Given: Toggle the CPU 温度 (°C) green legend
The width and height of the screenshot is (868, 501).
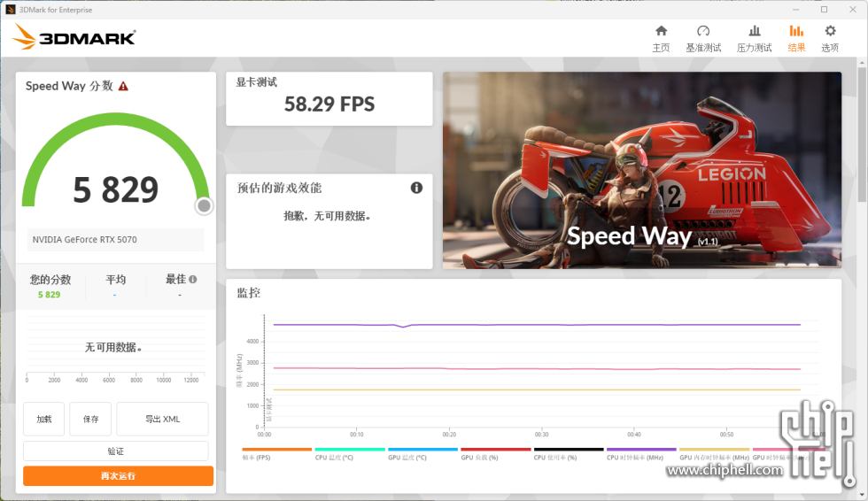Looking at the screenshot, I should 350,454.
